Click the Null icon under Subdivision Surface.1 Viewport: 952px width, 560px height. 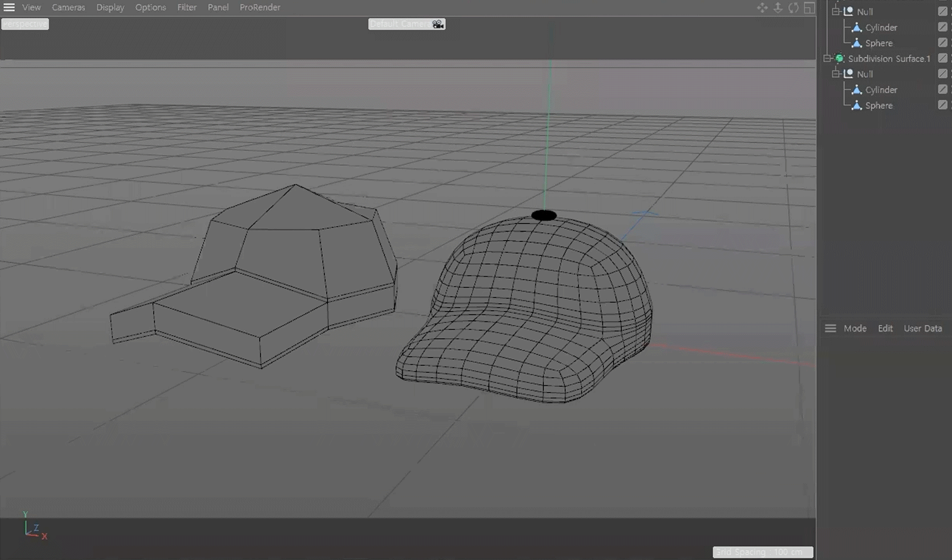(x=849, y=74)
